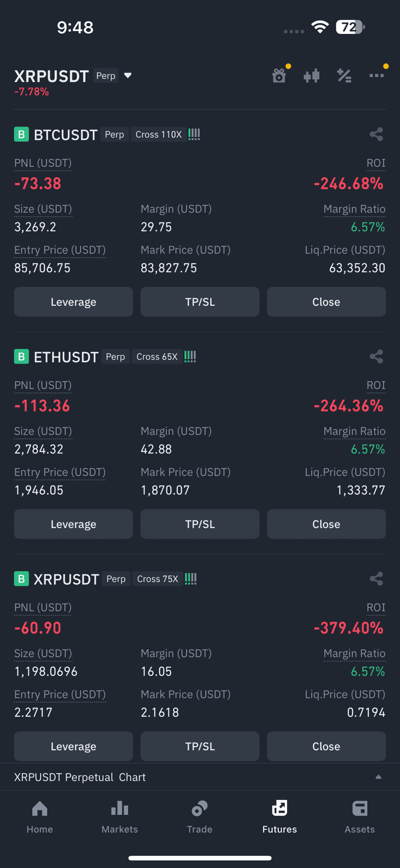Open the three-dot more menu
This screenshot has width=400, height=868.
tap(377, 75)
